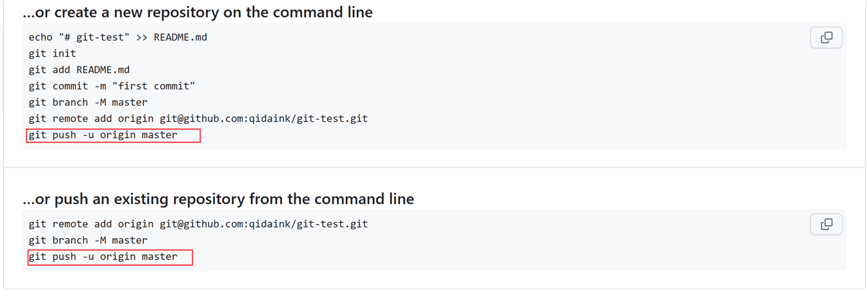Click the highlighted git push line in the first block
Image resolution: width=868 pixels, height=290 pixels.
(103, 135)
